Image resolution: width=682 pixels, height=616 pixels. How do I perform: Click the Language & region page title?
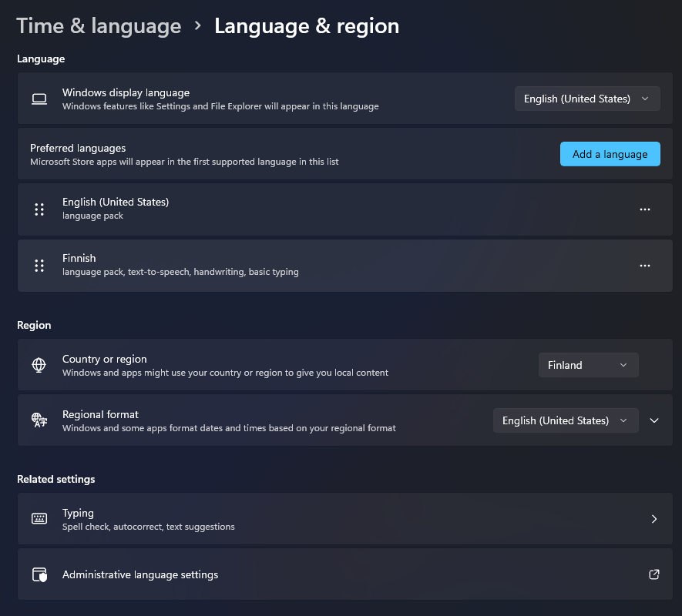[x=307, y=26]
